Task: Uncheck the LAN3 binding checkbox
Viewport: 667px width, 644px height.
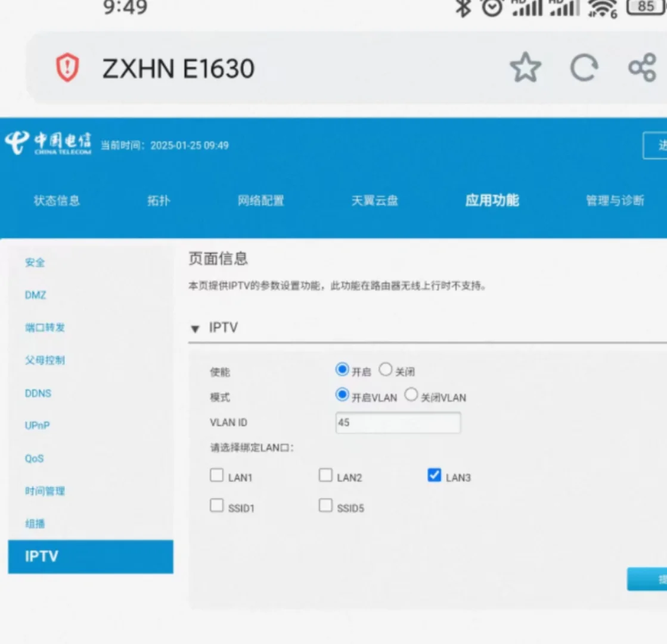Action: 434,474
